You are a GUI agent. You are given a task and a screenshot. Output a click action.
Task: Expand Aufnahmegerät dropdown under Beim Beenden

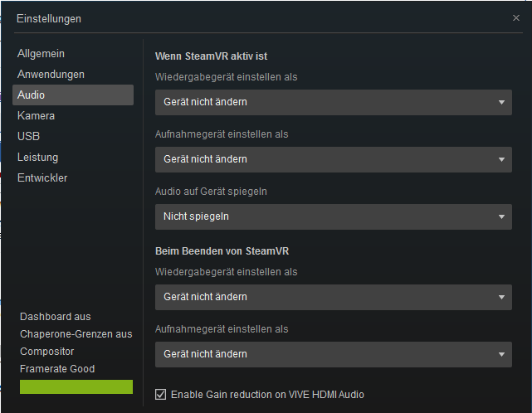pos(333,354)
